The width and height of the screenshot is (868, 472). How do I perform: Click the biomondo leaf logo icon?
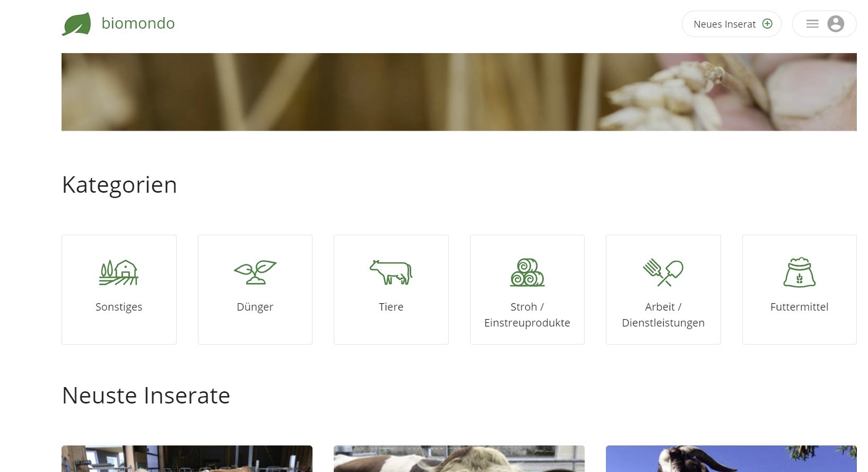point(76,24)
